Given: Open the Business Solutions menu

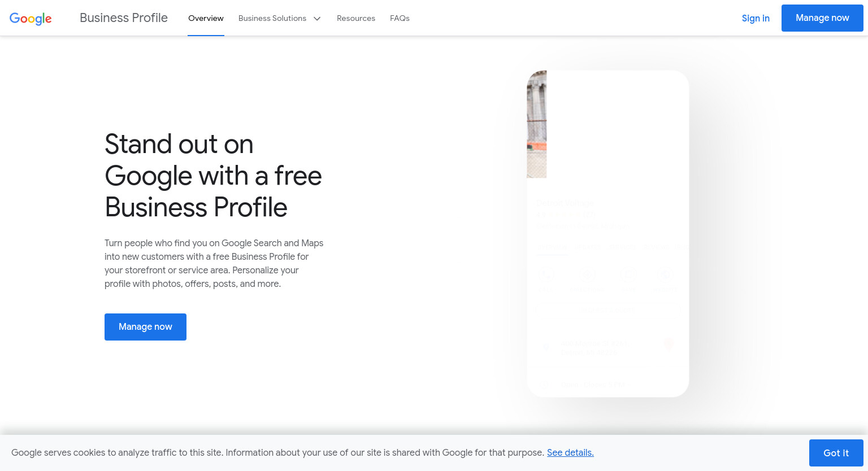Looking at the screenshot, I should [x=280, y=18].
